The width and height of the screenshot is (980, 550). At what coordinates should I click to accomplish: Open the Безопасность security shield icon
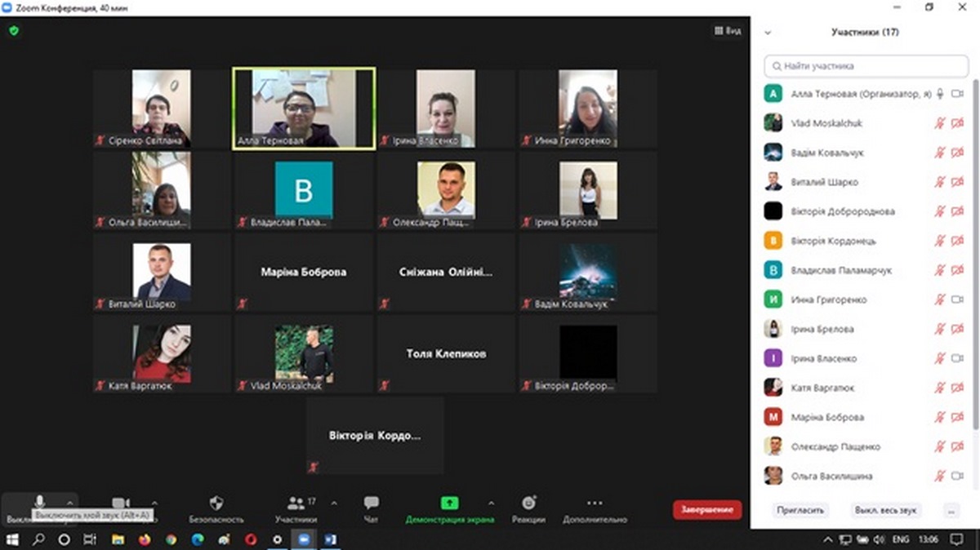pos(216,503)
